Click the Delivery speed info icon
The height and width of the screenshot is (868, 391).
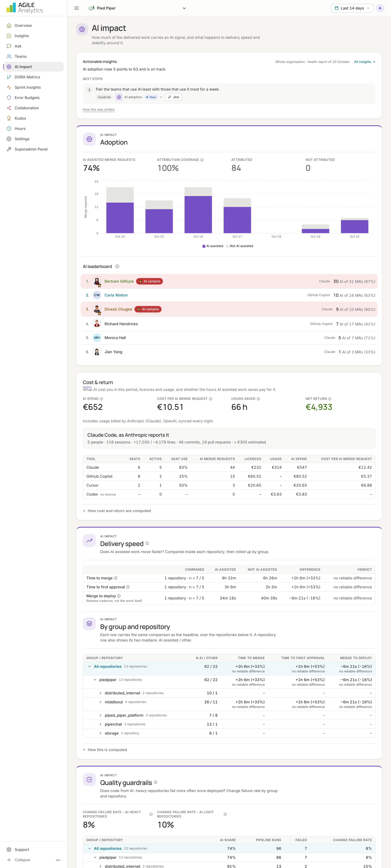point(147,543)
